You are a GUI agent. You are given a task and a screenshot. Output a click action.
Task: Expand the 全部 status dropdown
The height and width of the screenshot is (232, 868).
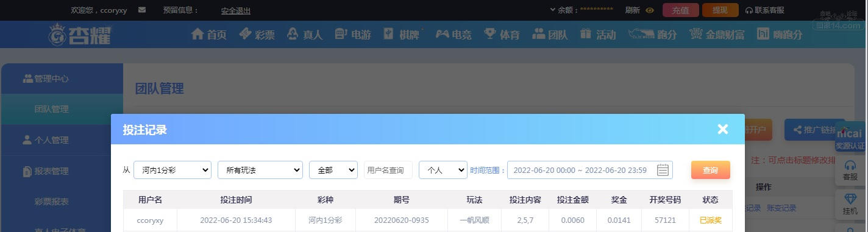coord(333,170)
